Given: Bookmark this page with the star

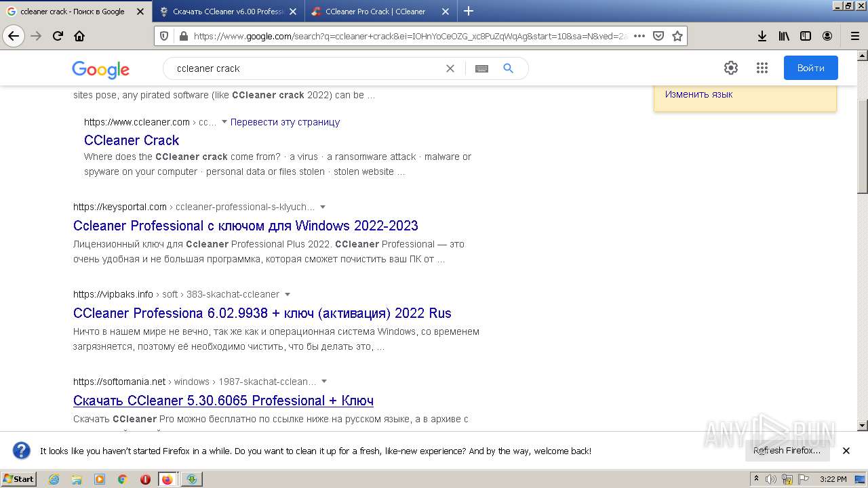Looking at the screenshot, I should pos(677,36).
